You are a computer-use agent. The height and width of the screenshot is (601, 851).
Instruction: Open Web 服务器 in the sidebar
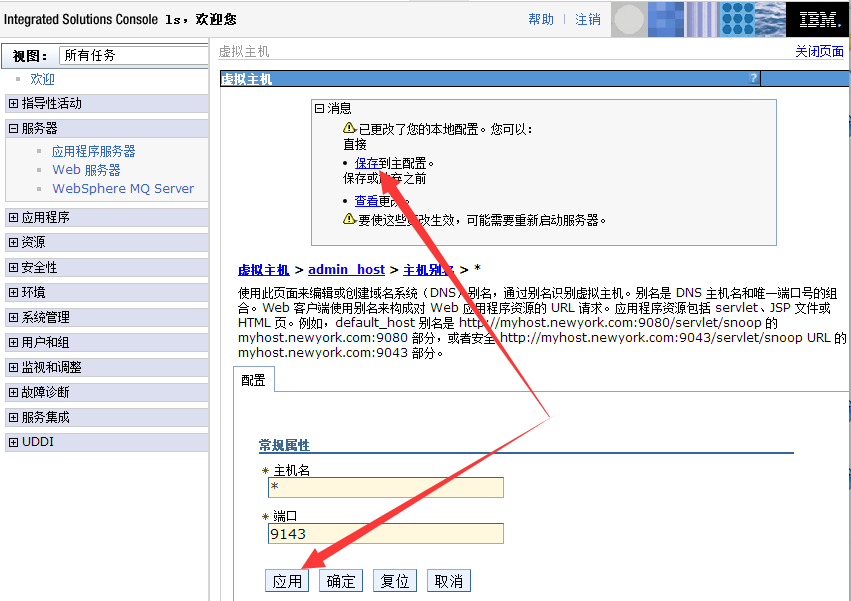[86, 170]
